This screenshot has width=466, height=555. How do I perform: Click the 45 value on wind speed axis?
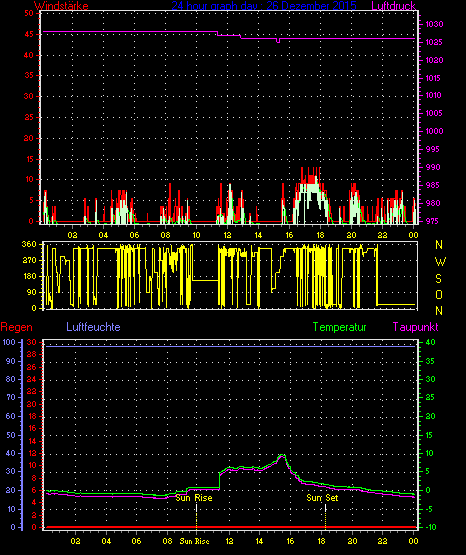coord(29,34)
